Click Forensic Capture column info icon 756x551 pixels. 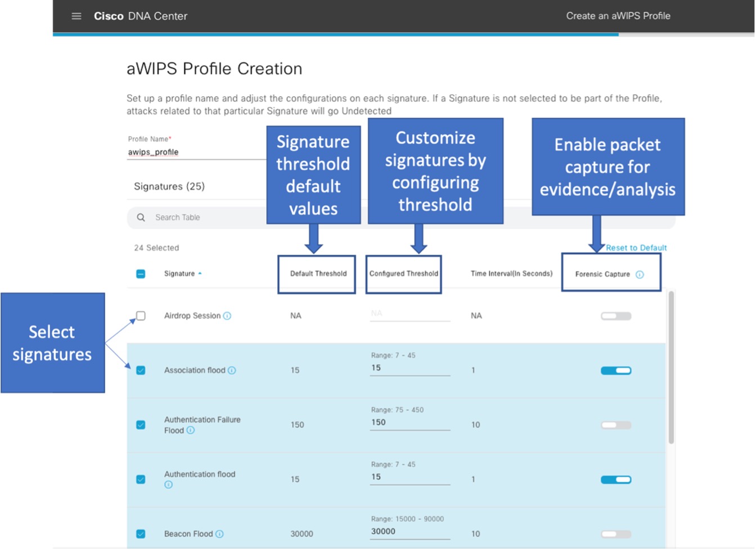pos(640,275)
